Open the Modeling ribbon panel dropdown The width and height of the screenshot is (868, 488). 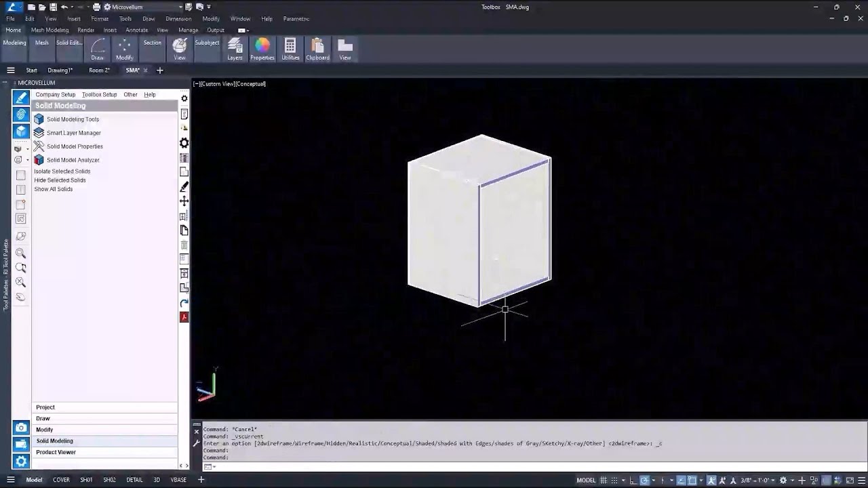point(14,49)
